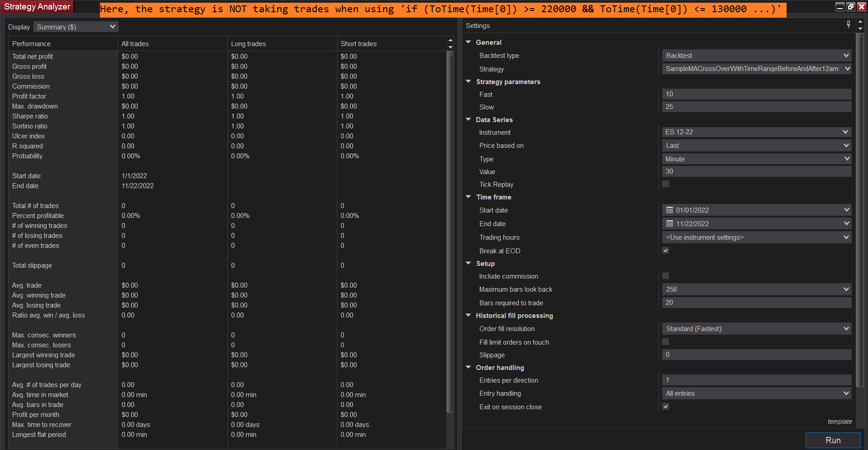Collapse the Order handling section
Screen dimensions: 868x450
[468, 367]
